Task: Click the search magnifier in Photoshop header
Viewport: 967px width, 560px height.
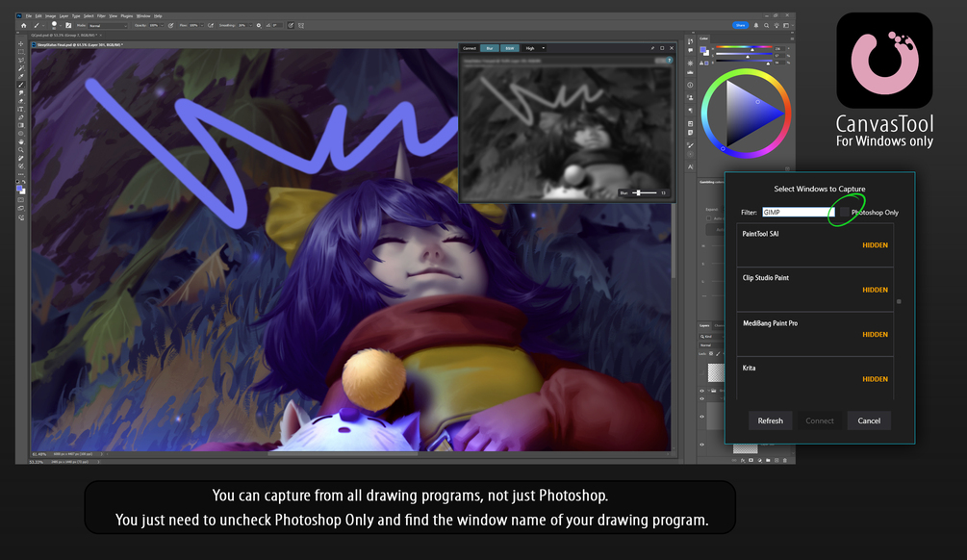Action: pos(767,25)
